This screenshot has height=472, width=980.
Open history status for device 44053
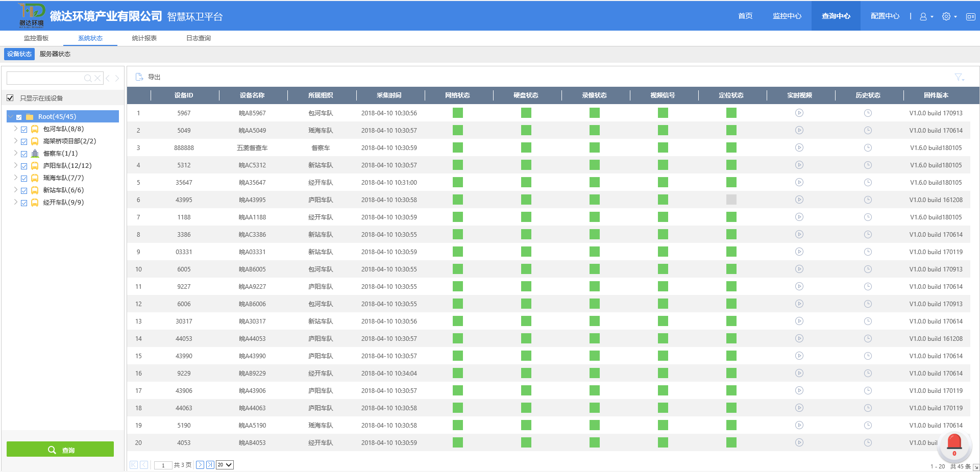pos(868,338)
